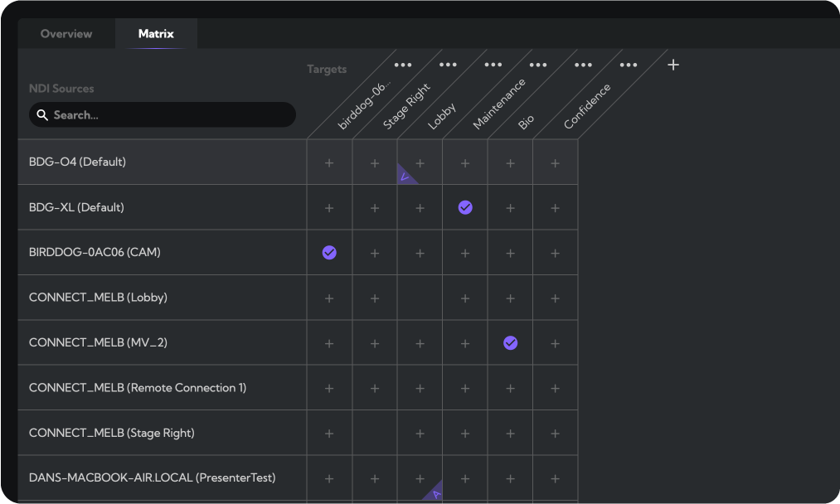Route CONNECT_MELB (Lobby) to Confidence target
Screen dimensions: 840x504
coord(556,298)
